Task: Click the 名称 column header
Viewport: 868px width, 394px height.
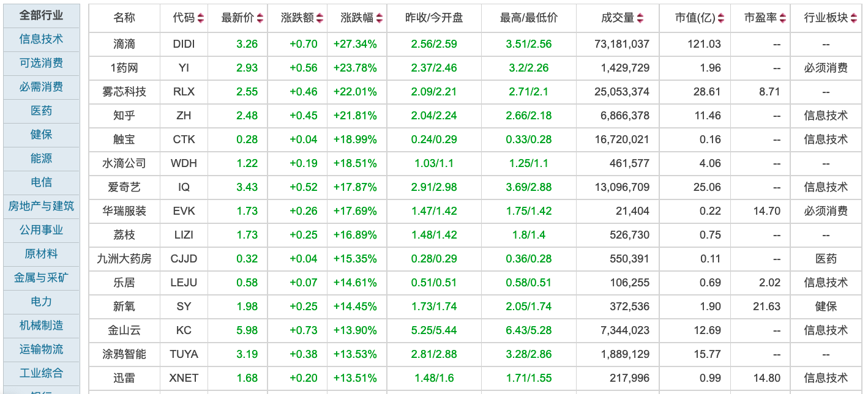Action: [124, 18]
